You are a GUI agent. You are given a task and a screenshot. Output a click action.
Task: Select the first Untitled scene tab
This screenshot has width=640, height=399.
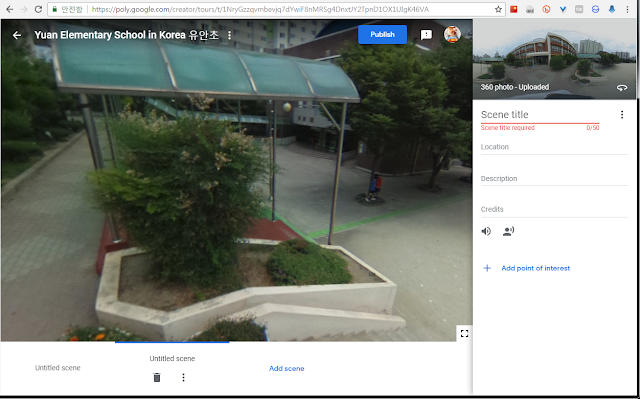pyautogui.click(x=58, y=368)
